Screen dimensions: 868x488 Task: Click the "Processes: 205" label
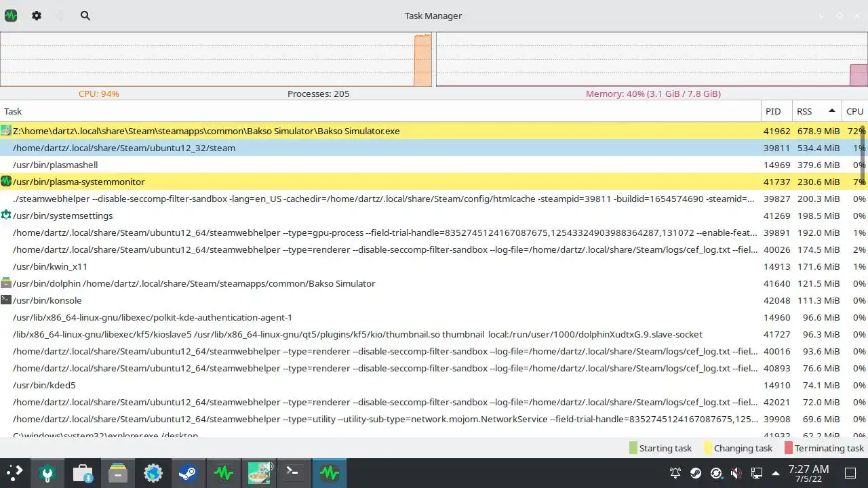pos(319,94)
